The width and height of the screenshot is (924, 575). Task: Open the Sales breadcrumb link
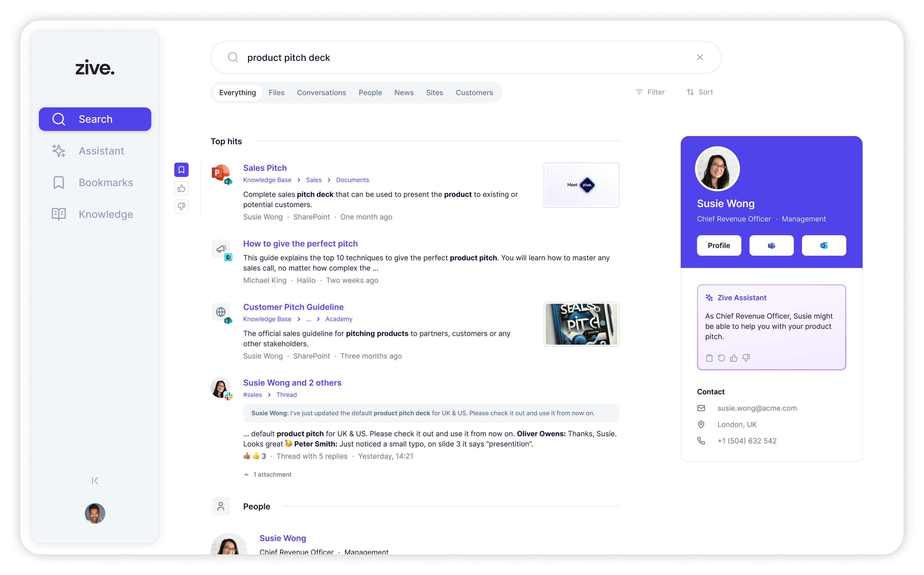pos(313,180)
